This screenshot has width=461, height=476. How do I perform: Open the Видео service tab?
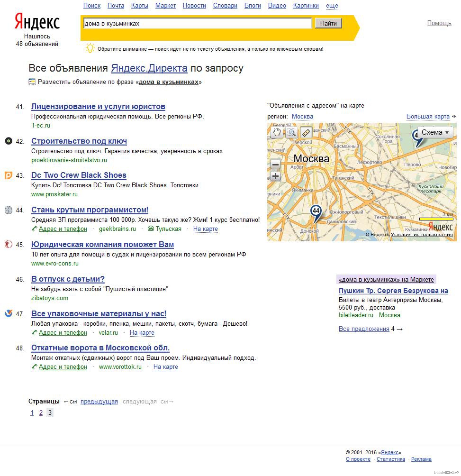click(x=277, y=6)
